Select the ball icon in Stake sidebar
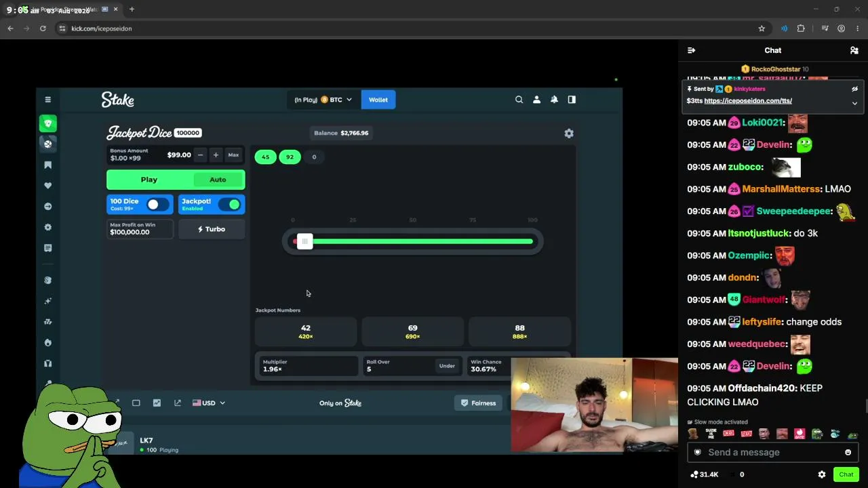 point(47,144)
